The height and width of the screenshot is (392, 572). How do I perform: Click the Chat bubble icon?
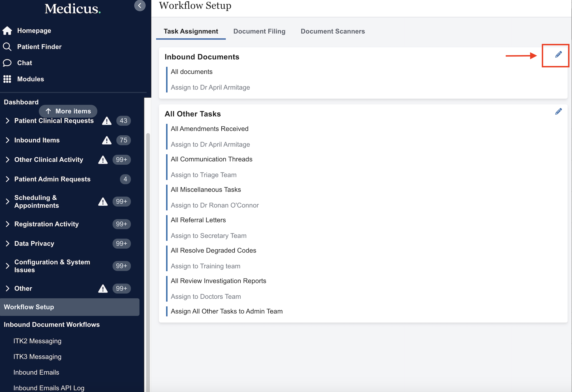[x=7, y=63]
